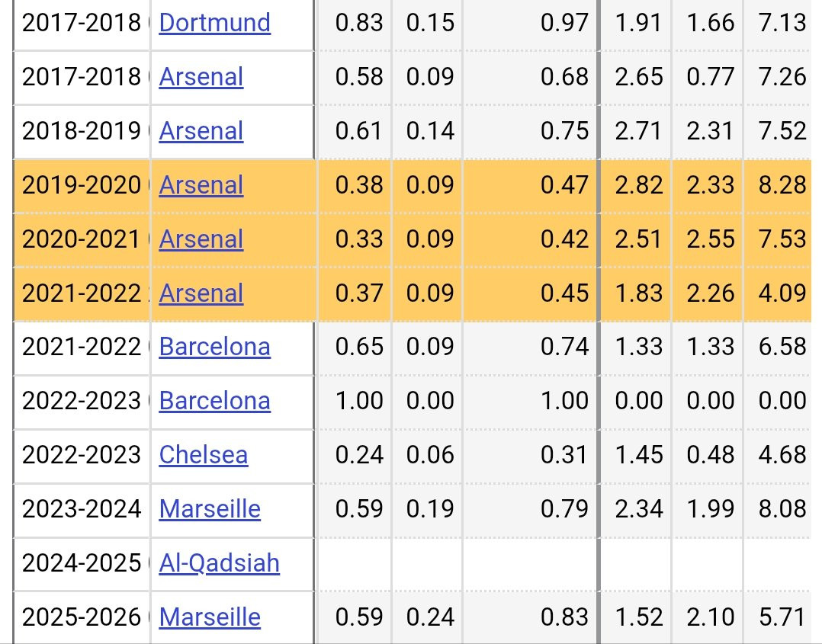The width and height of the screenshot is (822, 644).
Task: Open Arsenal link for 2020-2021 season
Action: tap(201, 239)
